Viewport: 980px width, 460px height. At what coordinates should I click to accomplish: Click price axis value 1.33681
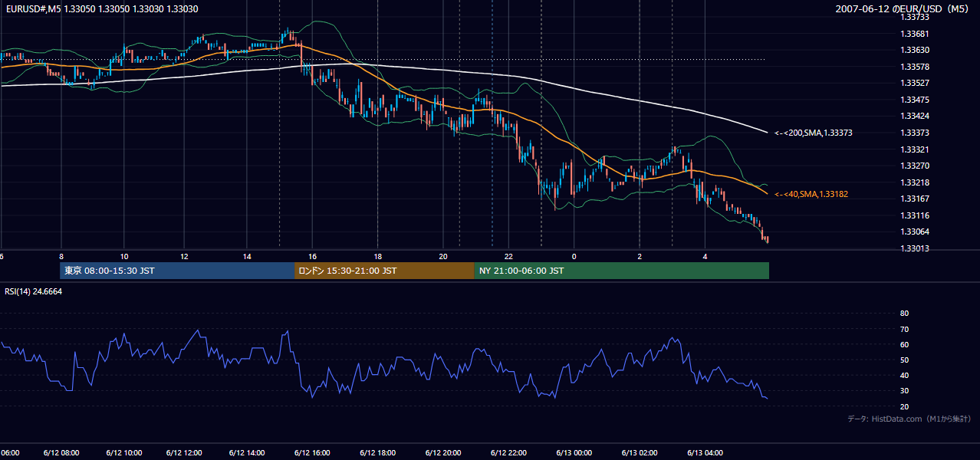[x=916, y=34]
